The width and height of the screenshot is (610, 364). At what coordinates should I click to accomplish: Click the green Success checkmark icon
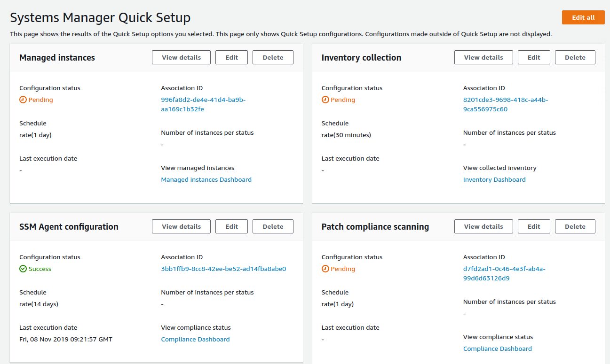[23, 269]
